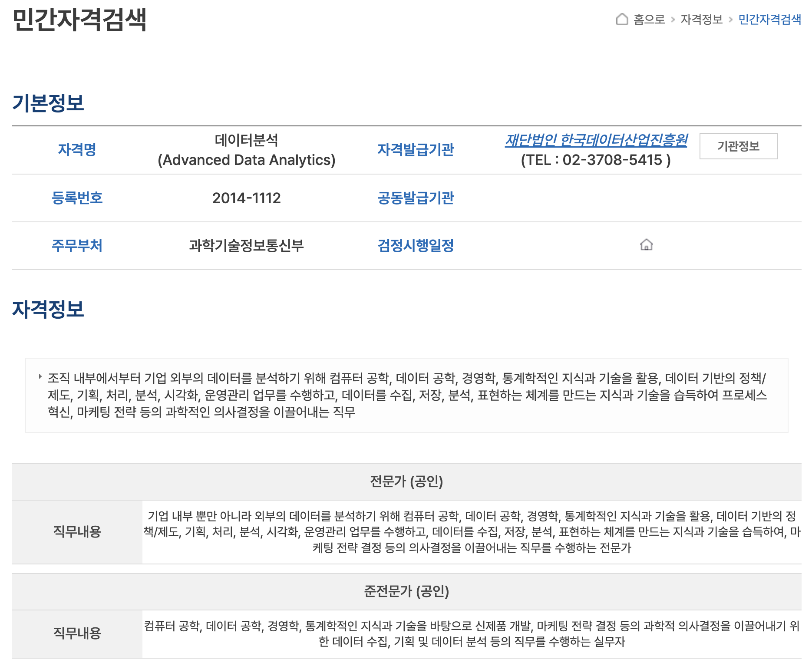Select the 자격명 label cell

click(77, 150)
